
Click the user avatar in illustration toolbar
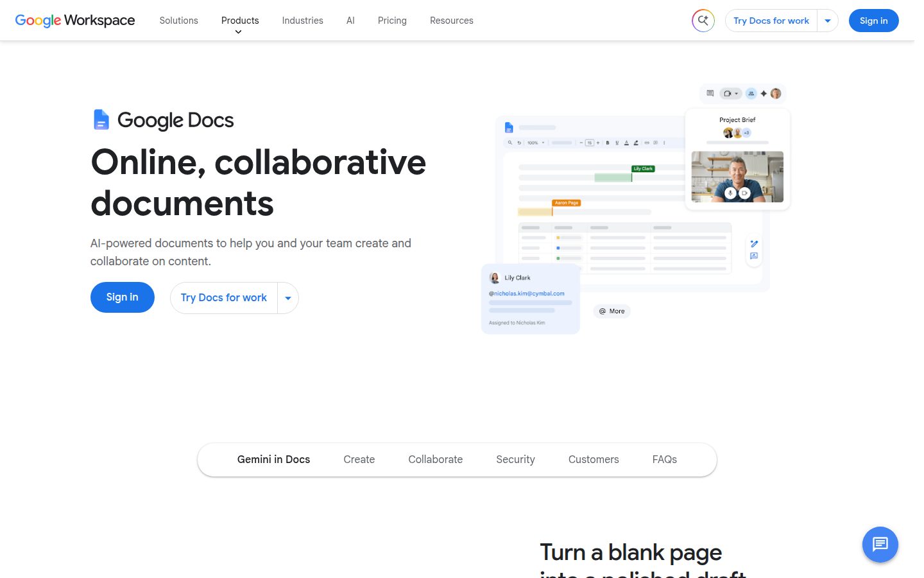(x=776, y=94)
